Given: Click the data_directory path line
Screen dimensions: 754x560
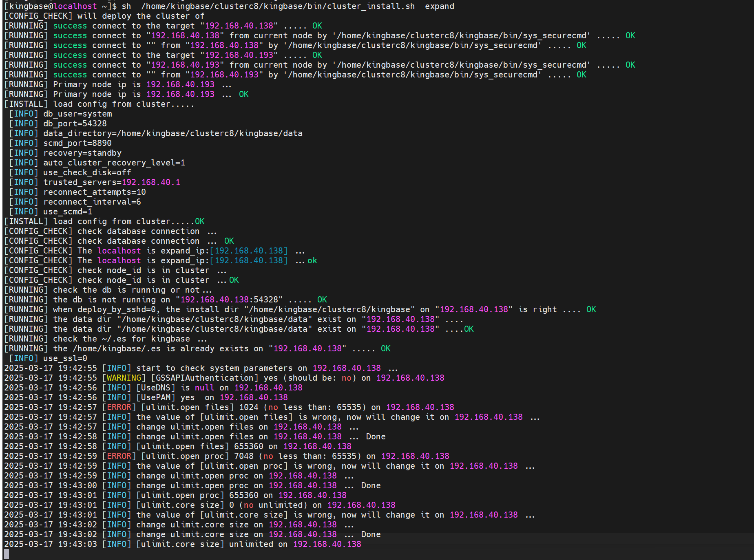Looking at the screenshot, I should (x=173, y=133).
